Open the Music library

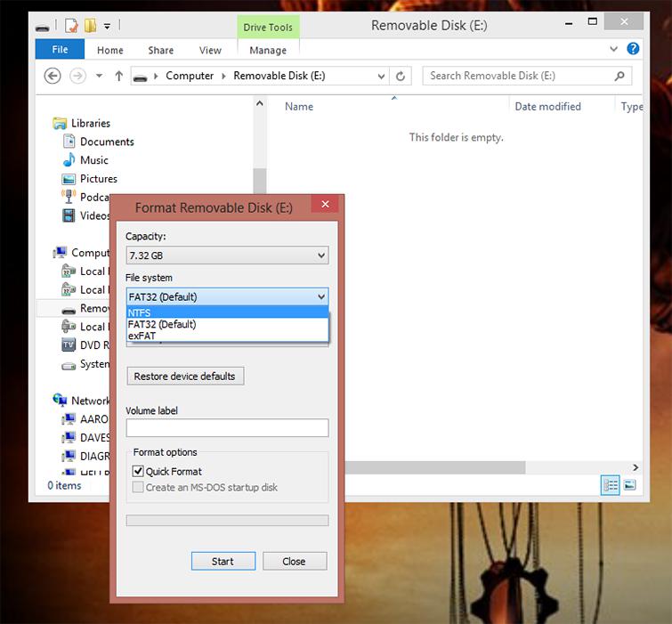click(x=93, y=160)
